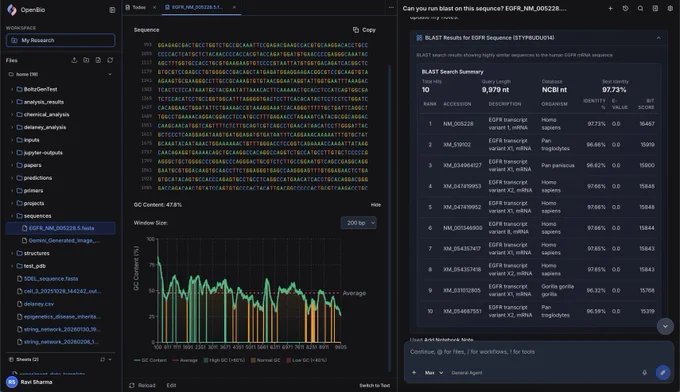The height and width of the screenshot is (392, 680).
Task: Send message with the blue round button
Action: pyautogui.click(x=663, y=372)
